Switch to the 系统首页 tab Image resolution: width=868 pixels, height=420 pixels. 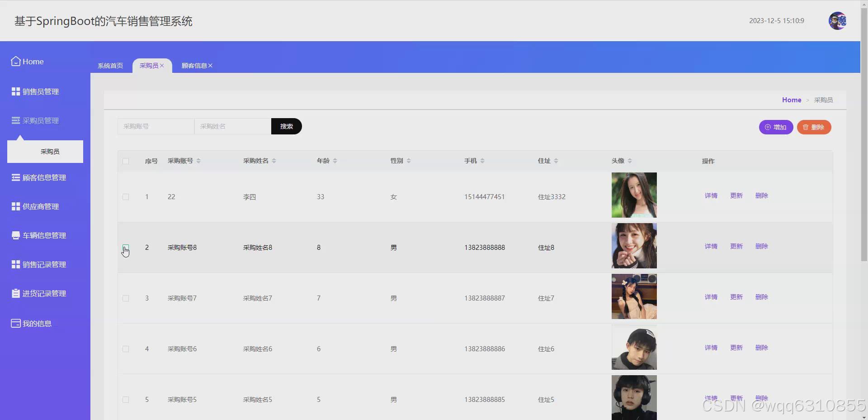click(x=110, y=66)
